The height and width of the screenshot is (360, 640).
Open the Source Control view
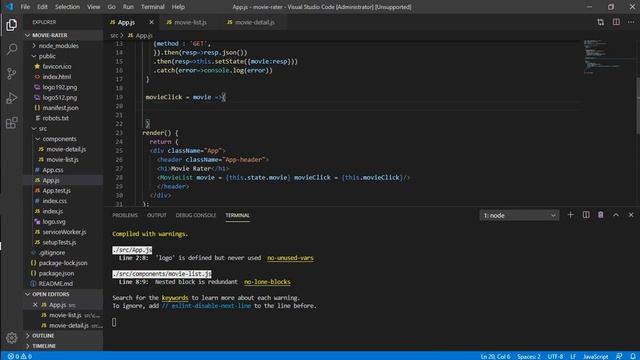coord(11,74)
